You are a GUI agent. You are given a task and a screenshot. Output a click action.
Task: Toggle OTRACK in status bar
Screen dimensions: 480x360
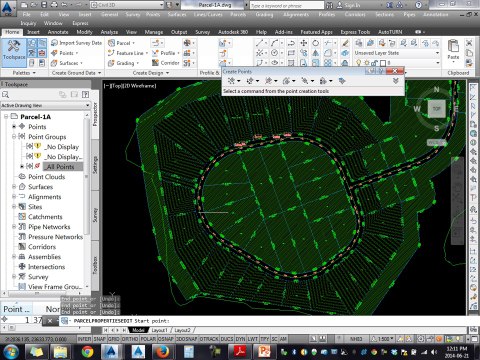[x=209, y=339]
